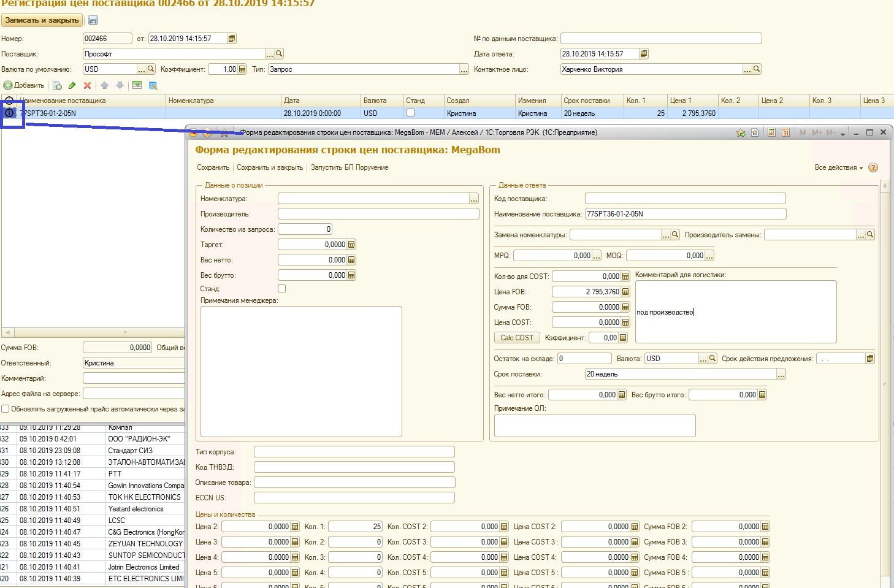Image resolution: width=894 pixels, height=588 pixels.
Task: Click the copy row icon next to Добавить
Action: click(57, 85)
